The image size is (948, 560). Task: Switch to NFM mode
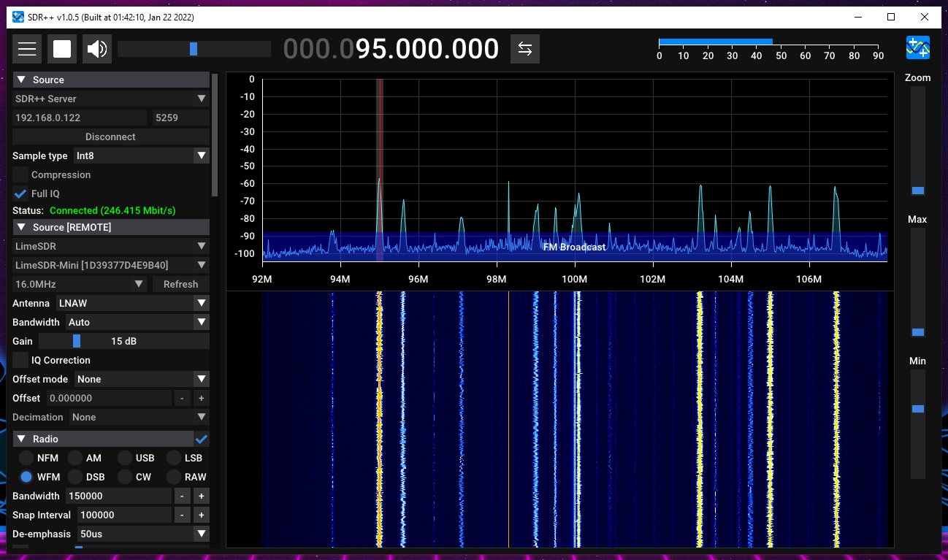[27, 458]
